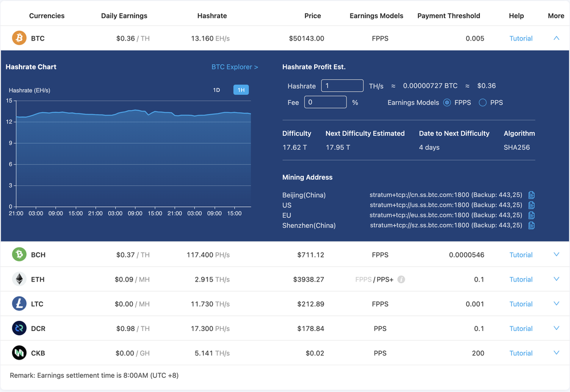
Task: Collapse the expanded BTC row
Action: tap(556, 38)
